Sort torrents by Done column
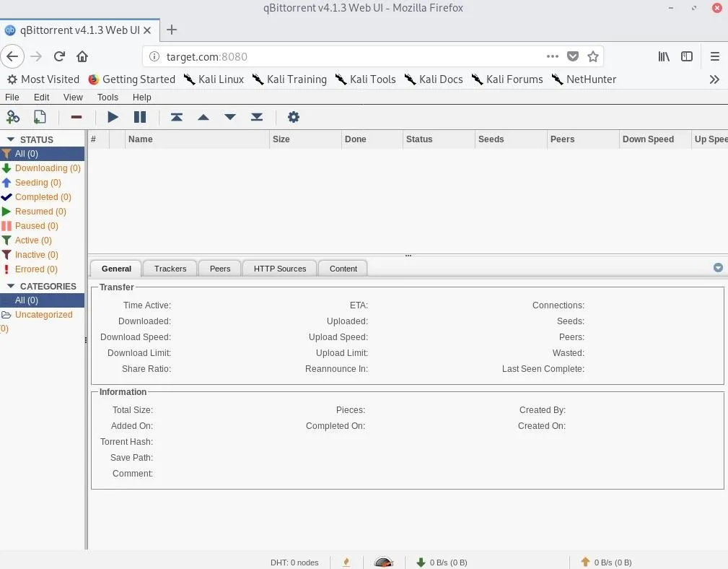Viewport: 728px width, 569px height. (x=372, y=139)
